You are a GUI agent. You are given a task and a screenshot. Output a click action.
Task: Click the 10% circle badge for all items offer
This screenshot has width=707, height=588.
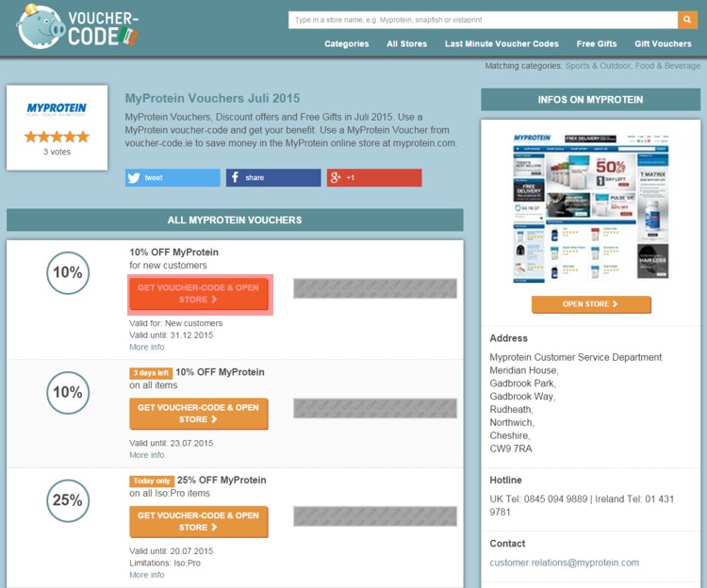[x=68, y=392]
